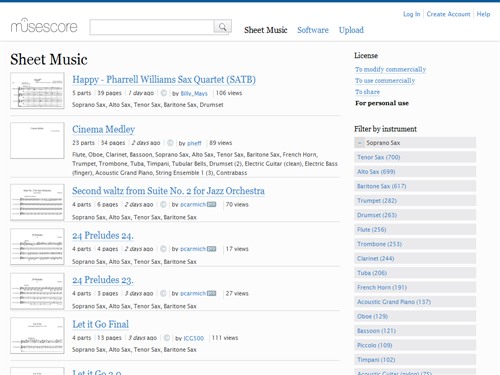Screen dimensions: 500x375
Task: Filter by Alto Sax (699)
Action: (x=415, y=172)
